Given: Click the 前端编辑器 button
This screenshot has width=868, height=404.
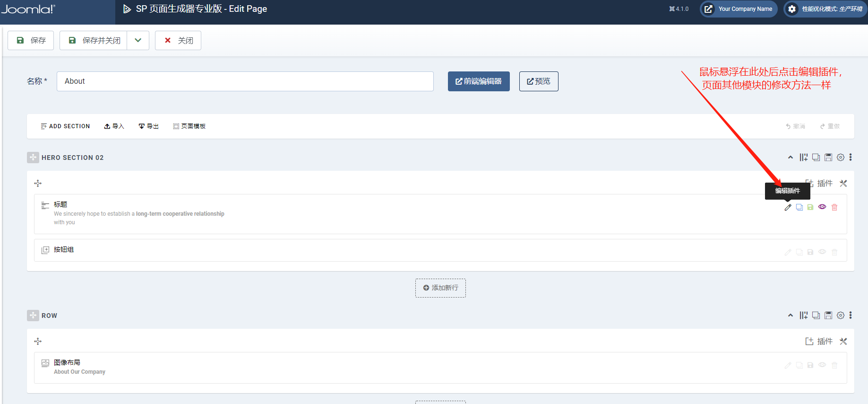Looking at the screenshot, I should click(479, 81).
